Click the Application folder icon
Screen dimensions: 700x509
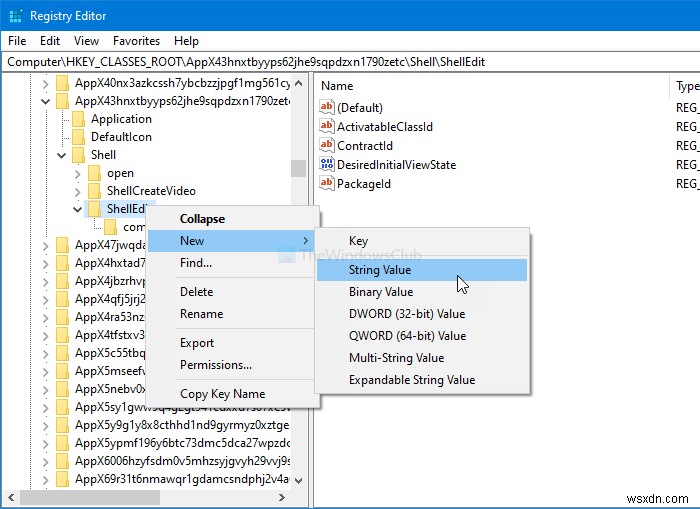pyautogui.click(x=78, y=119)
